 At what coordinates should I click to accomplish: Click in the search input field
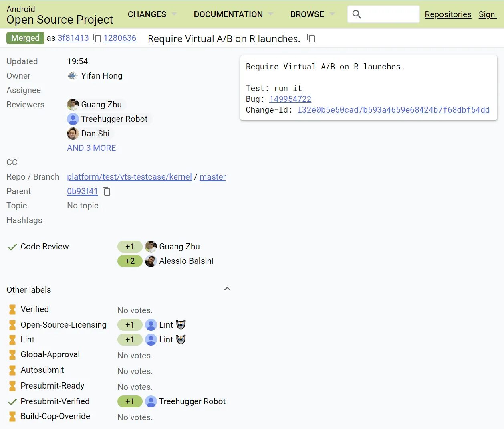click(383, 14)
